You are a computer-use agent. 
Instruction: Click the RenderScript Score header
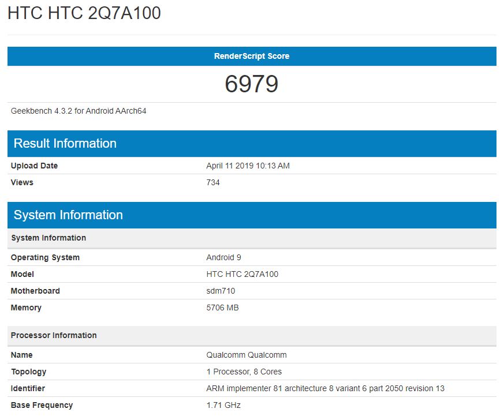pyautogui.click(x=252, y=56)
